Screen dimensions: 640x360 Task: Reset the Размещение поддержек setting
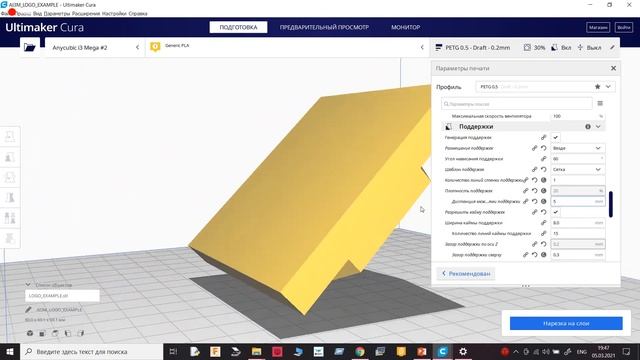tap(544, 148)
